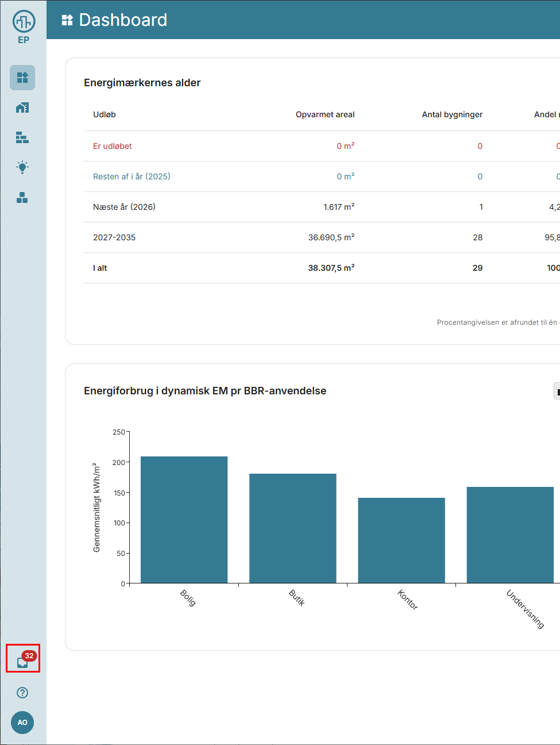
Task: Click the 0 m² value in 'Er udløbet' row
Action: [x=346, y=146]
